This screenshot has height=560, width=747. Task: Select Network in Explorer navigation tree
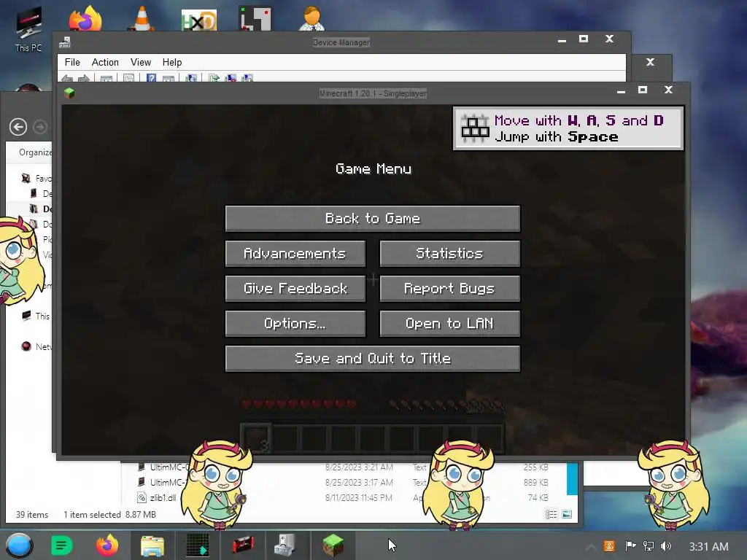[36, 346]
